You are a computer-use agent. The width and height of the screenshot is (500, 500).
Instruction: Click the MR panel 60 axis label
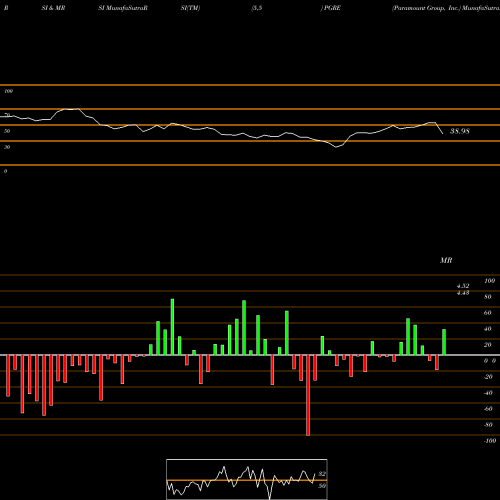coord(488,313)
